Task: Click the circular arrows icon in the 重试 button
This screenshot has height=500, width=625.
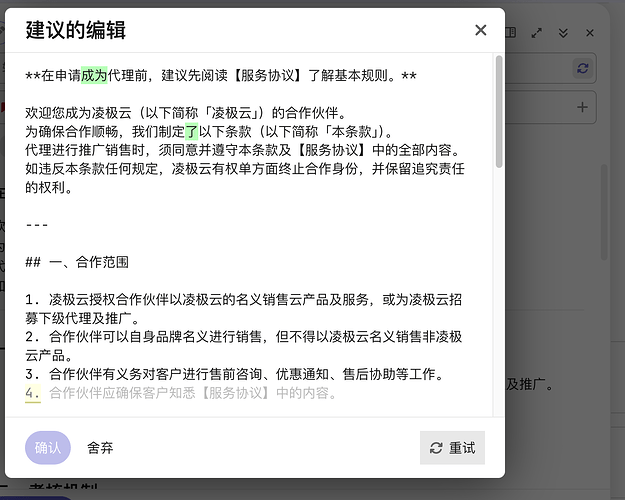Action: [436, 448]
